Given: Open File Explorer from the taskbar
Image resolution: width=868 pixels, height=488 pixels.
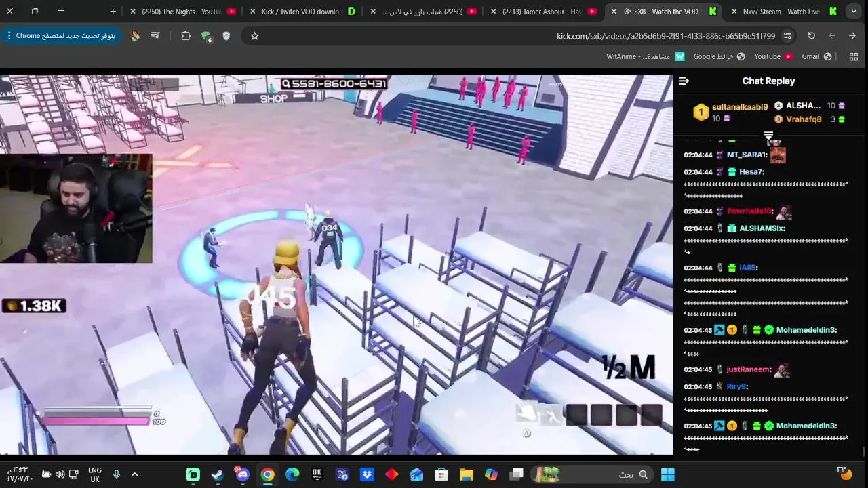Looking at the screenshot, I should point(467,474).
